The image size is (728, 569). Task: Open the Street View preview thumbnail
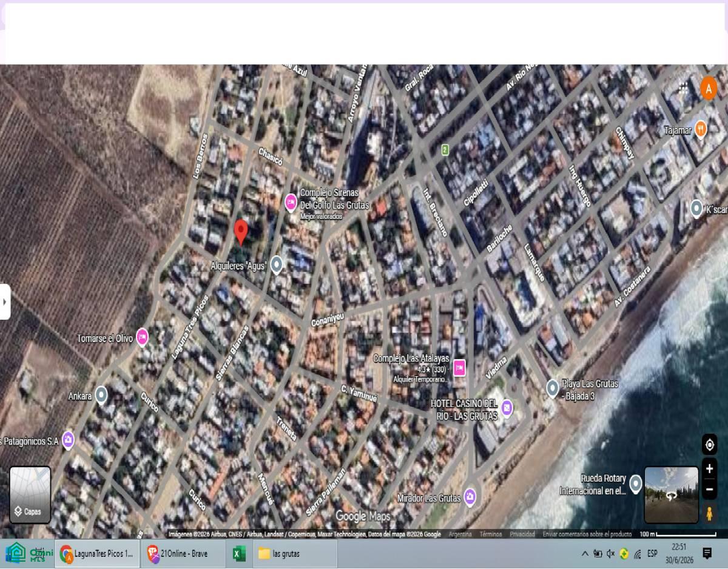671,495
